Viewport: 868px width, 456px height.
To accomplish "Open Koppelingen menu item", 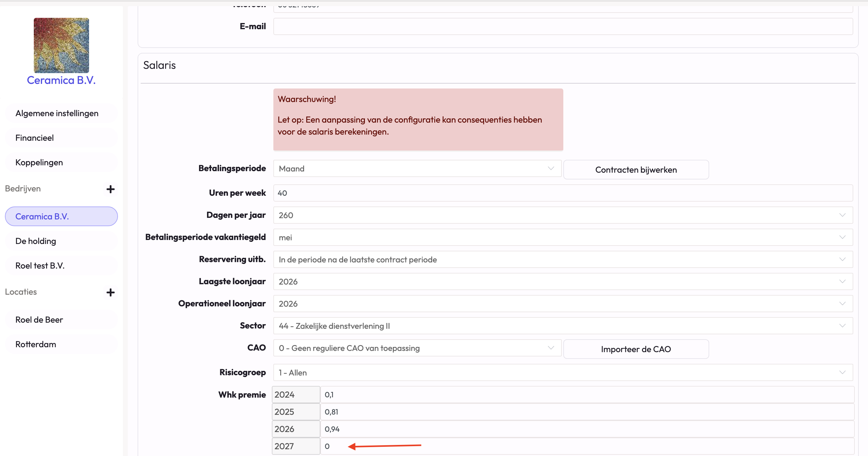I will pos(39,163).
